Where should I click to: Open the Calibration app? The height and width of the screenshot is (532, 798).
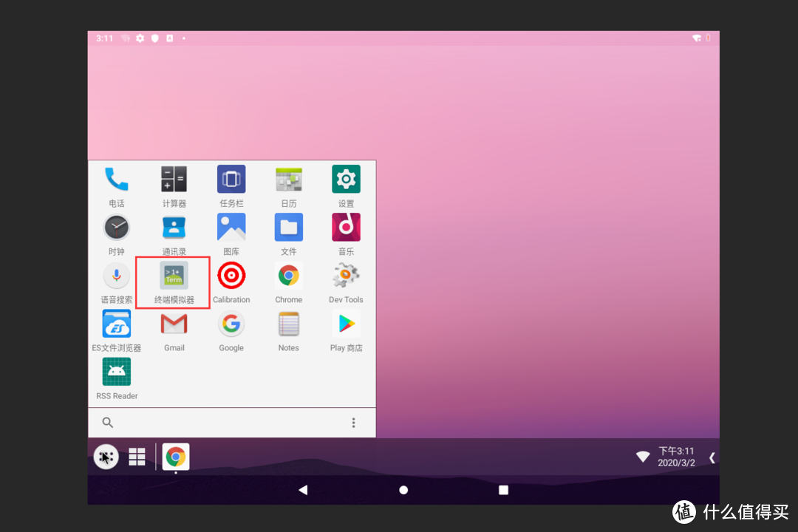(x=231, y=282)
